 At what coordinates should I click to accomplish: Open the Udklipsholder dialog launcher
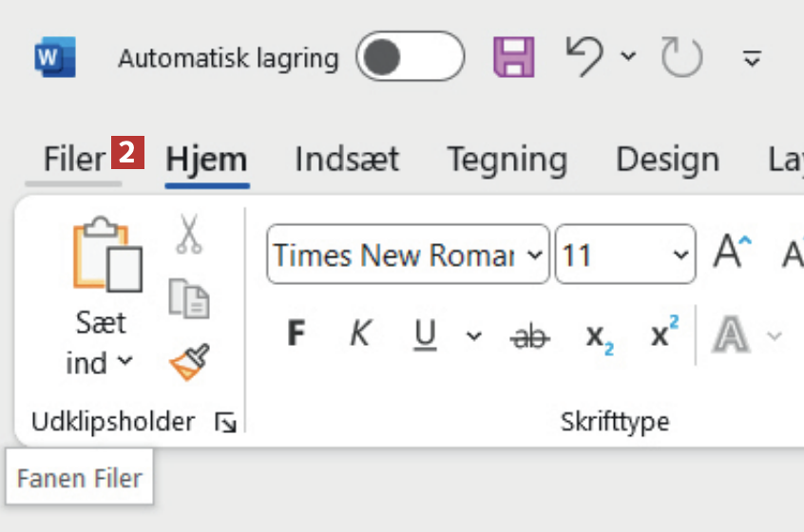[x=226, y=423]
